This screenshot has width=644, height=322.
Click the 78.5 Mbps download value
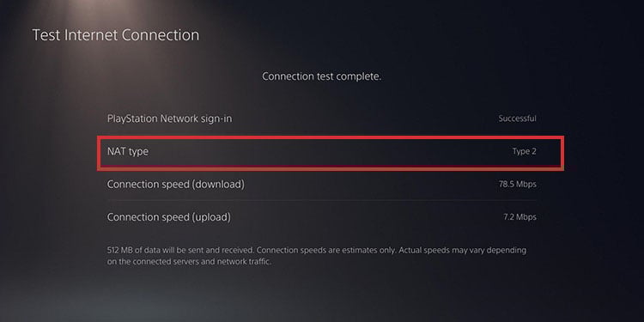point(518,185)
